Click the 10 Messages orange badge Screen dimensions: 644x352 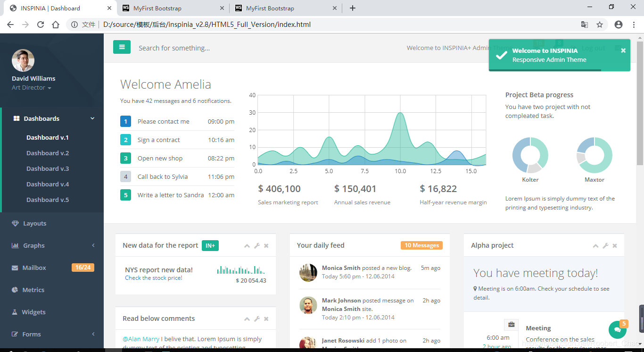coord(421,245)
